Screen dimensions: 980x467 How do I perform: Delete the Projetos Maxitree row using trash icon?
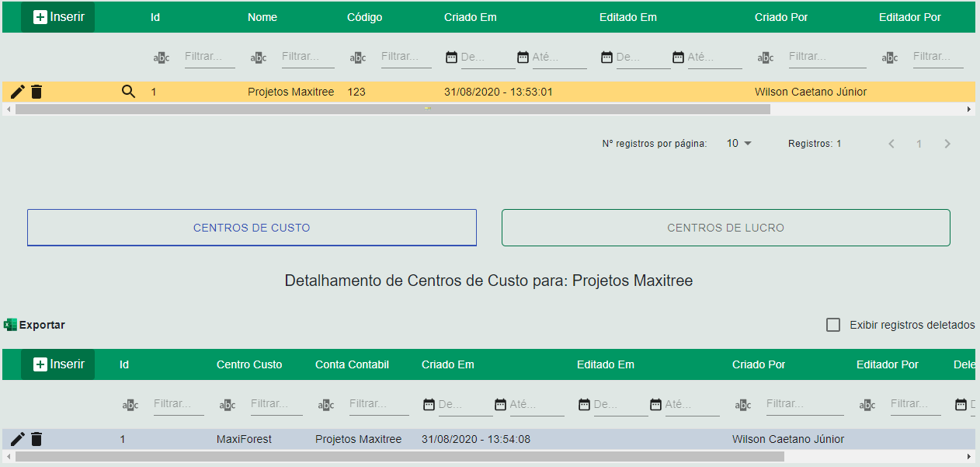tap(36, 92)
